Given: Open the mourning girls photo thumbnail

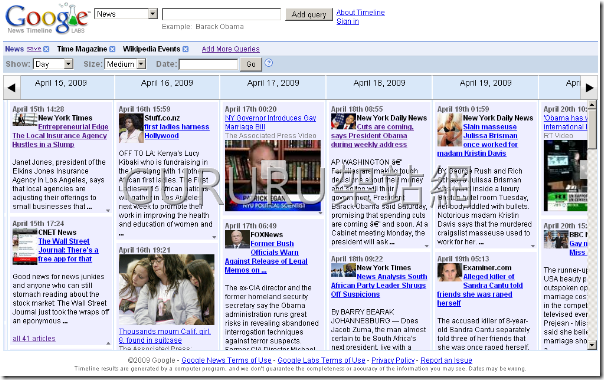Looking at the screenshot, I should (x=166, y=289).
